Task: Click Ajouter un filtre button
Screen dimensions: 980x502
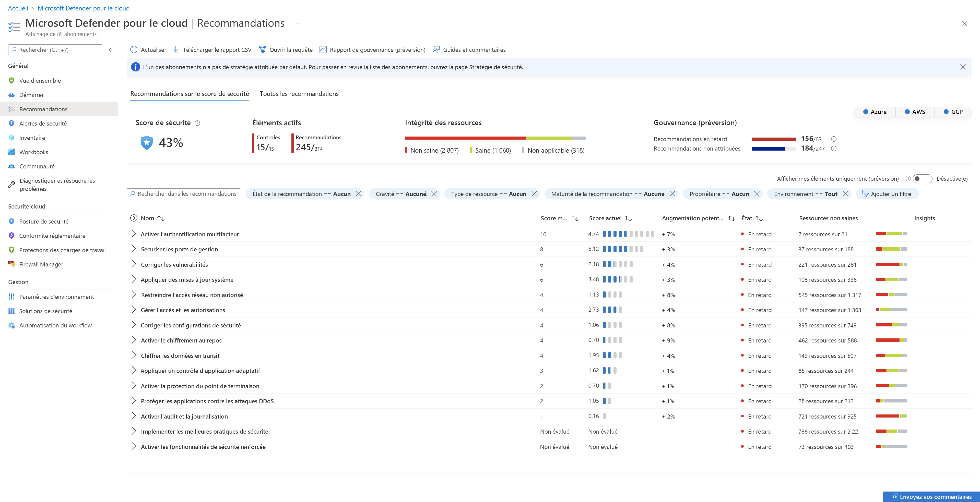Action: (x=887, y=194)
